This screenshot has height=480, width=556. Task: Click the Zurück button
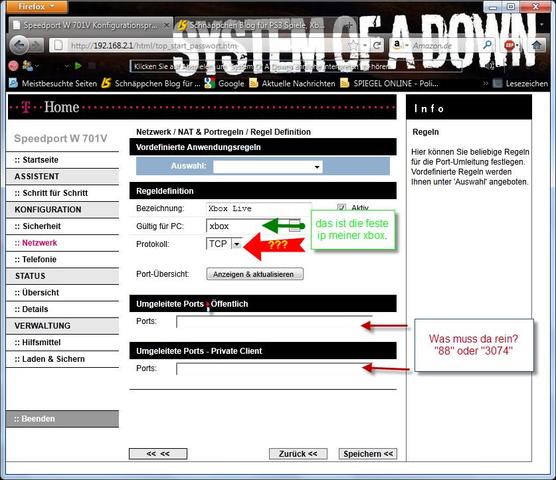point(298,454)
